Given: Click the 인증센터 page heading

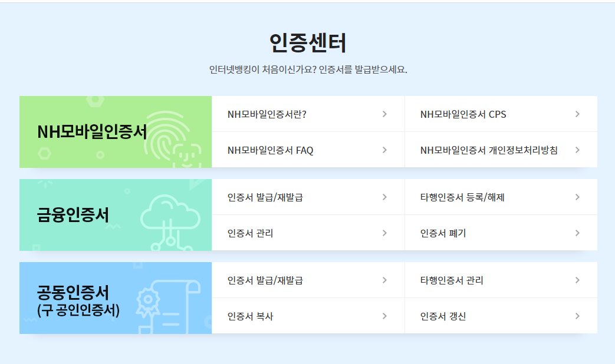Looking at the screenshot, I should (x=308, y=43).
